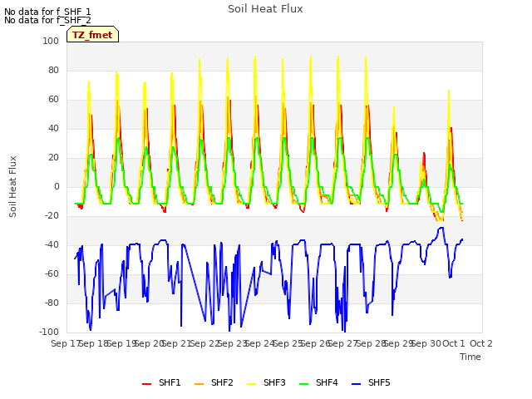Click the SHF4 legend entry
The image size is (532, 399).
point(319,382)
